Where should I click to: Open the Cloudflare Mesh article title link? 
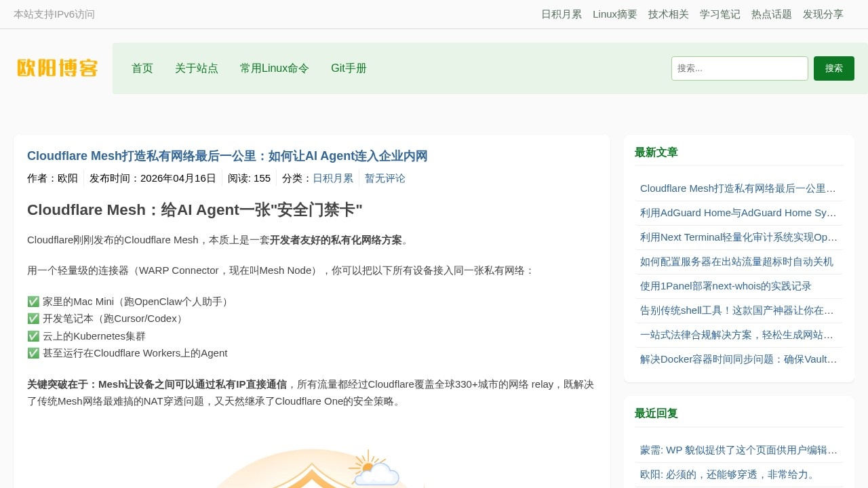pos(226,156)
